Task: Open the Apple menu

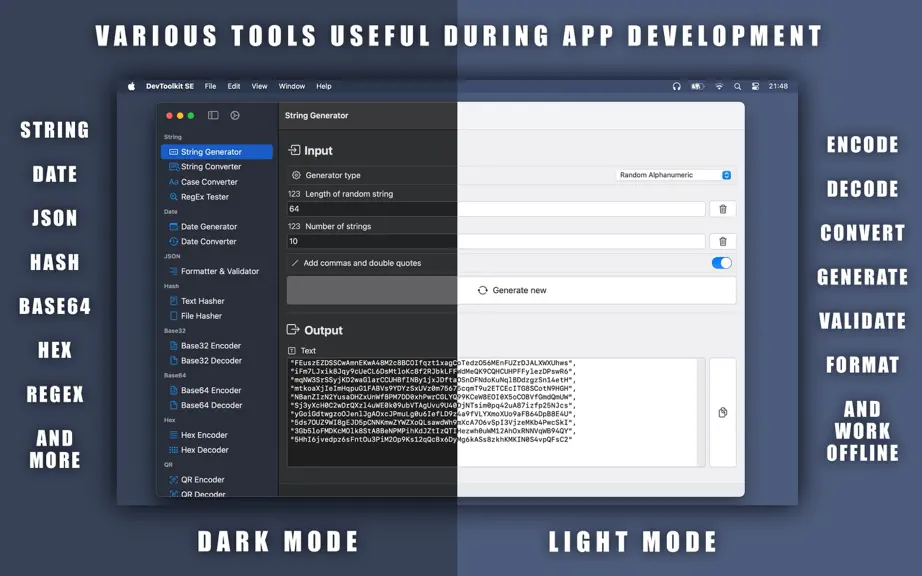Action: (x=132, y=86)
